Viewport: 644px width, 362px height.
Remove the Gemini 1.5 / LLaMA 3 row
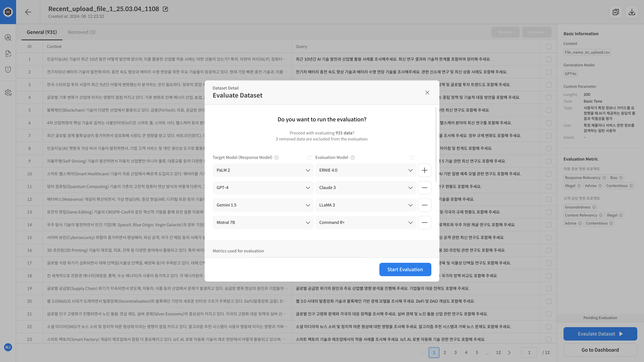(424, 205)
